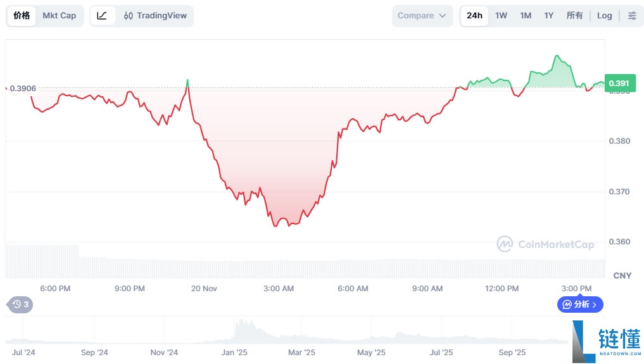644x364 pixels.
Task: Select the 所有 all-time range
Action: 574,16
